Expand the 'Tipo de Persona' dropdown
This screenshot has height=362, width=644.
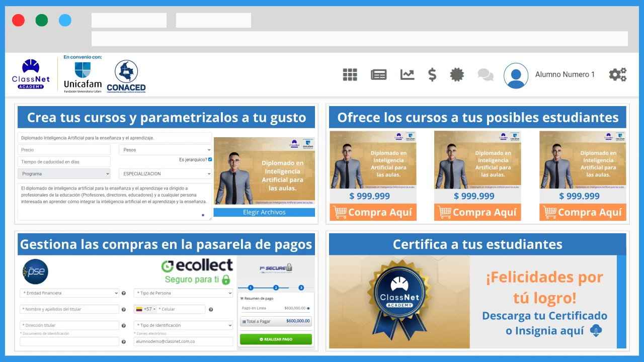(x=183, y=293)
